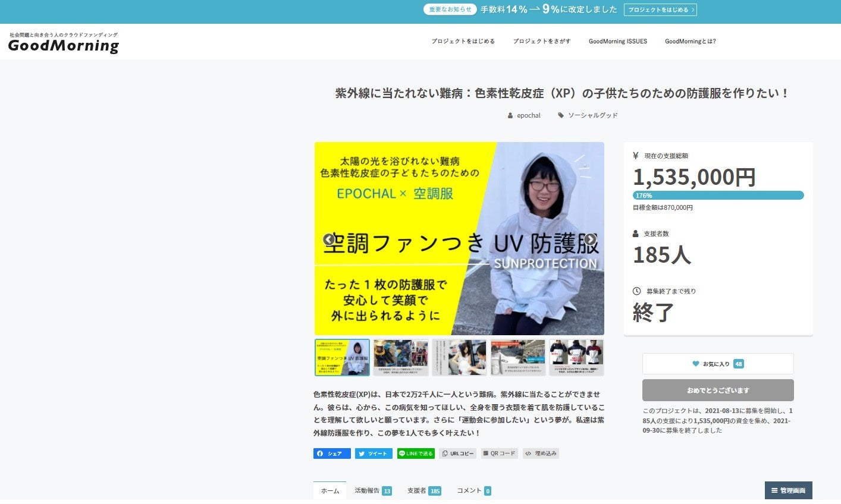Click the 目標金額は870,000円 text

click(663, 208)
